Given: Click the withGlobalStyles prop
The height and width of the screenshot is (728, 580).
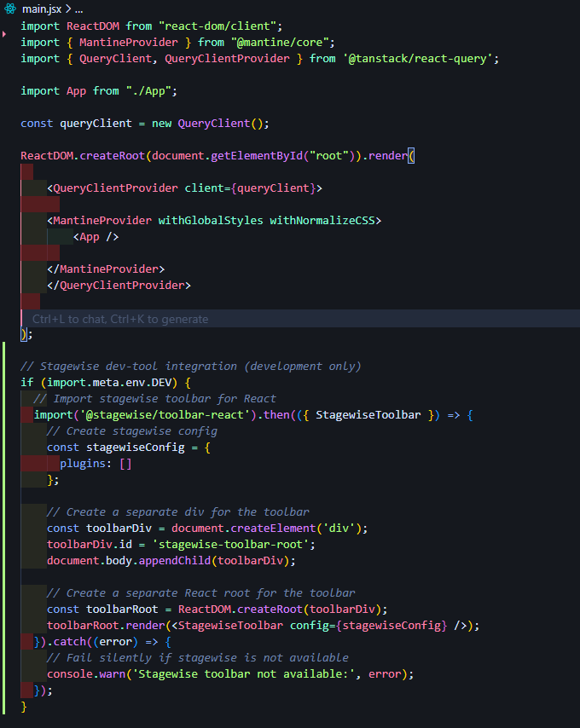Looking at the screenshot, I should coord(211,221).
